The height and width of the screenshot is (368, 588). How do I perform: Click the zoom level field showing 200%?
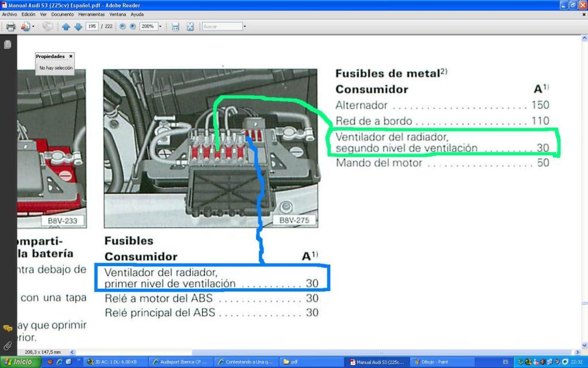tap(148, 26)
